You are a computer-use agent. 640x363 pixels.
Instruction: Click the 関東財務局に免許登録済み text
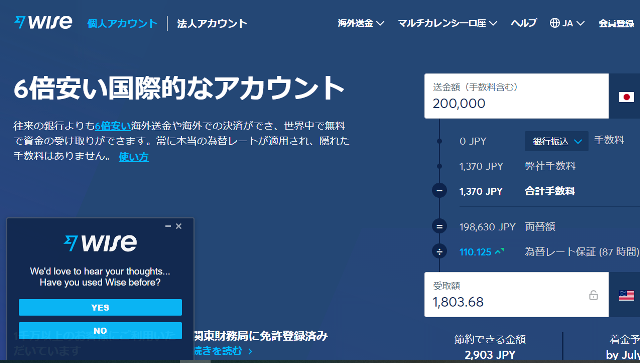click(261, 336)
